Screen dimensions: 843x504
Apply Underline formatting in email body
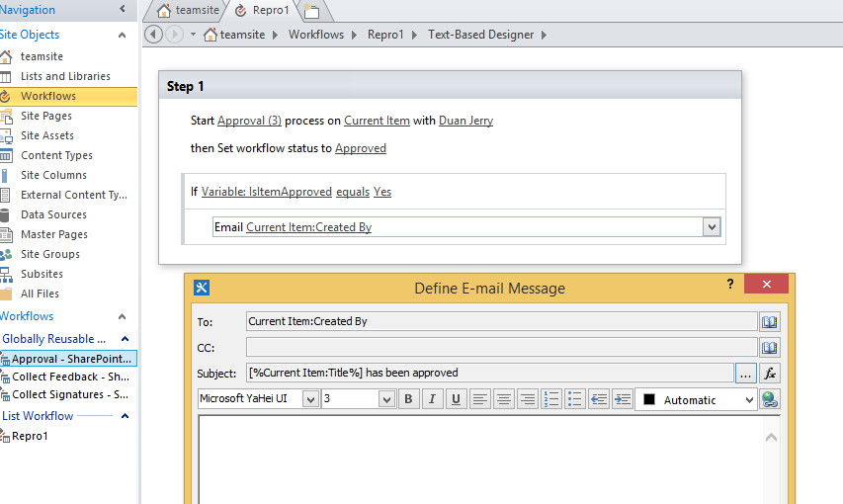(x=456, y=399)
